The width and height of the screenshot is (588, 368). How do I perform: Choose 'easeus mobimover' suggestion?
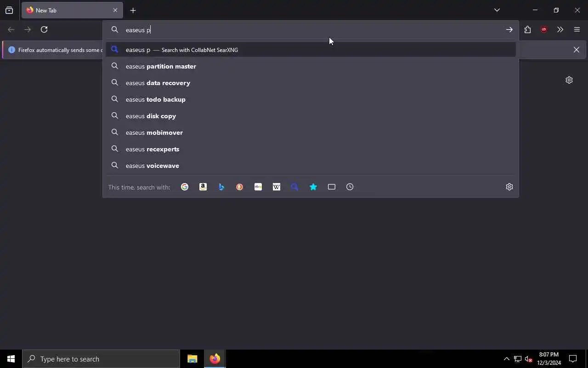[x=311, y=132]
